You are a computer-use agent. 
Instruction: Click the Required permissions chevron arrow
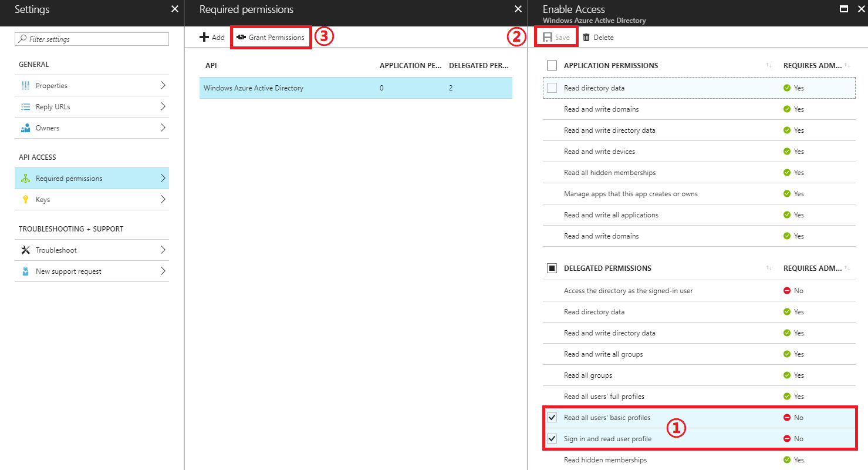coord(163,179)
